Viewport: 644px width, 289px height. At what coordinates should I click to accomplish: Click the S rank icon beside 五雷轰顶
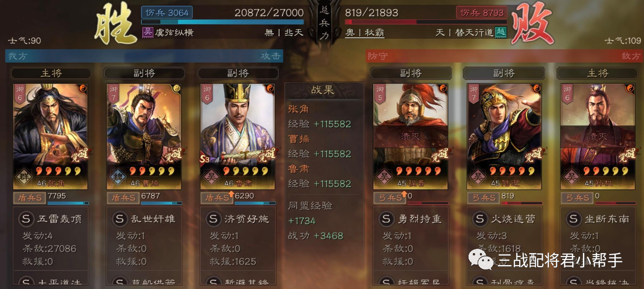[26, 219]
